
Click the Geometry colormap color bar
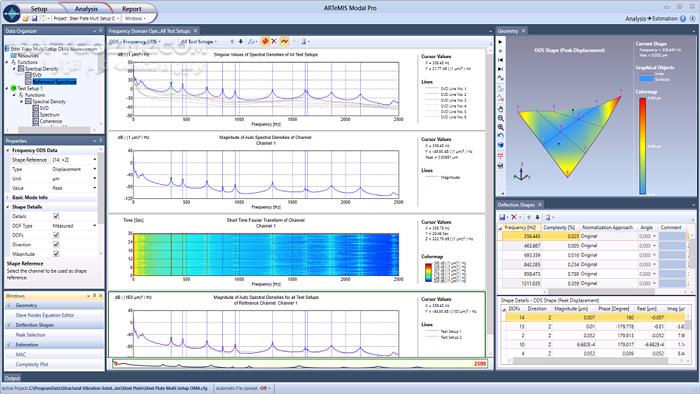point(642,146)
